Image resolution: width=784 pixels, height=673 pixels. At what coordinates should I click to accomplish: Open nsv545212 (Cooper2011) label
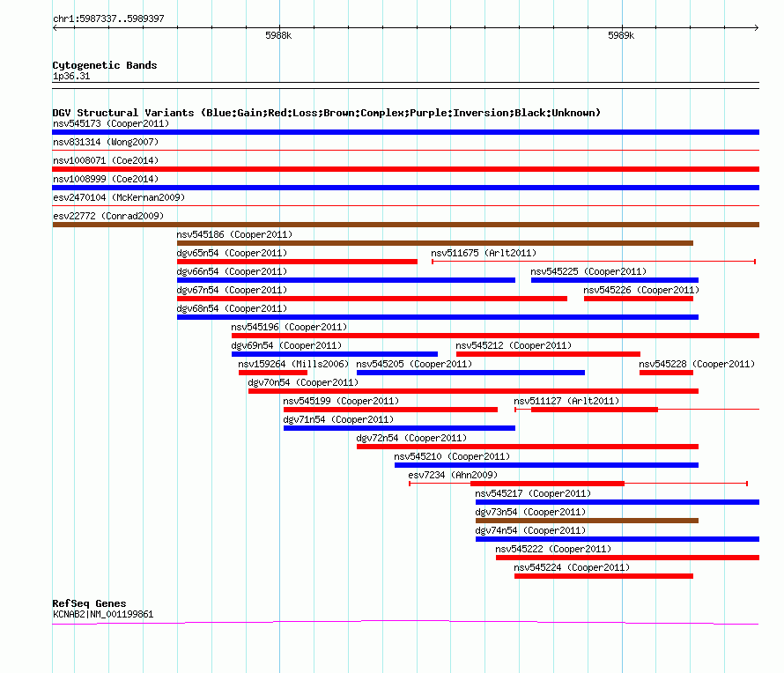pyautogui.click(x=514, y=345)
